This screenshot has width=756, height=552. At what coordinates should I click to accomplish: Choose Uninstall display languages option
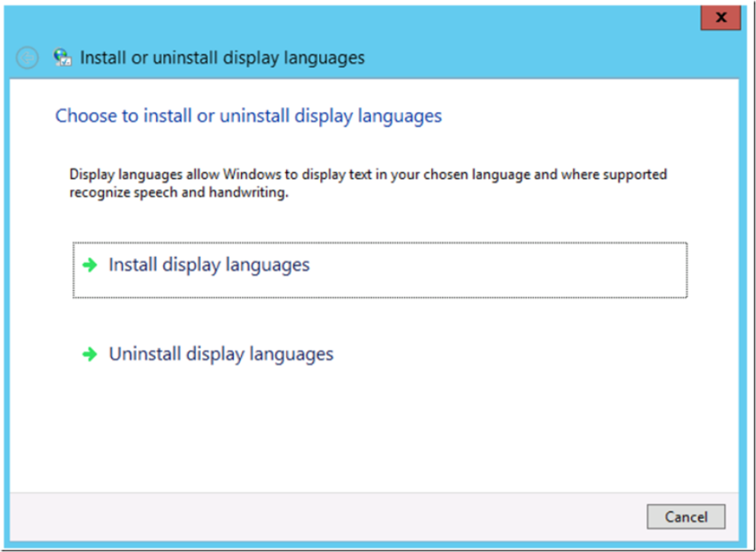coord(380,354)
